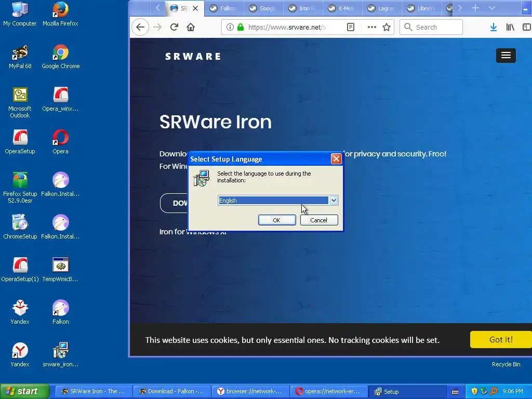Select OperaSetup(1) desktop icon

(x=20, y=270)
